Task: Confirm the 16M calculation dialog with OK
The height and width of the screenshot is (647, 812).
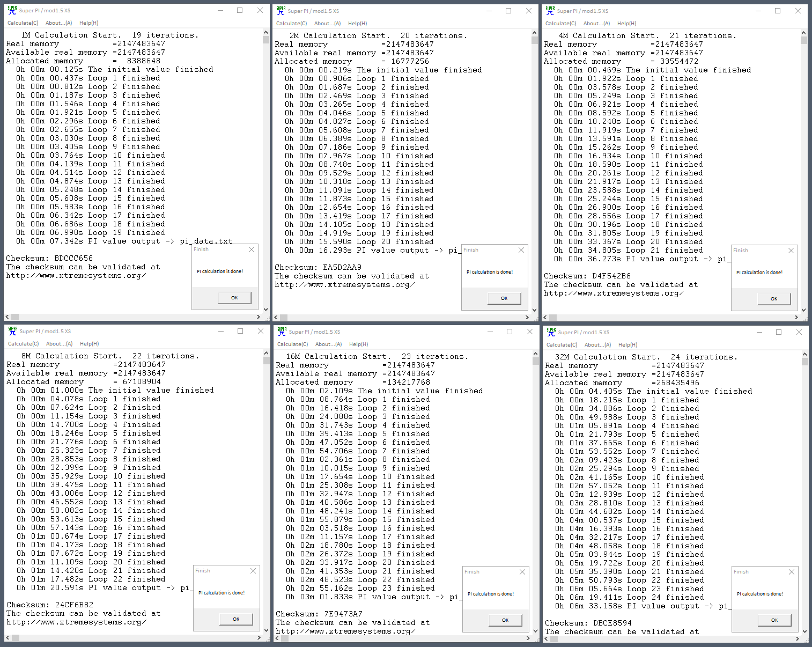Action: pyautogui.click(x=505, y=620)
